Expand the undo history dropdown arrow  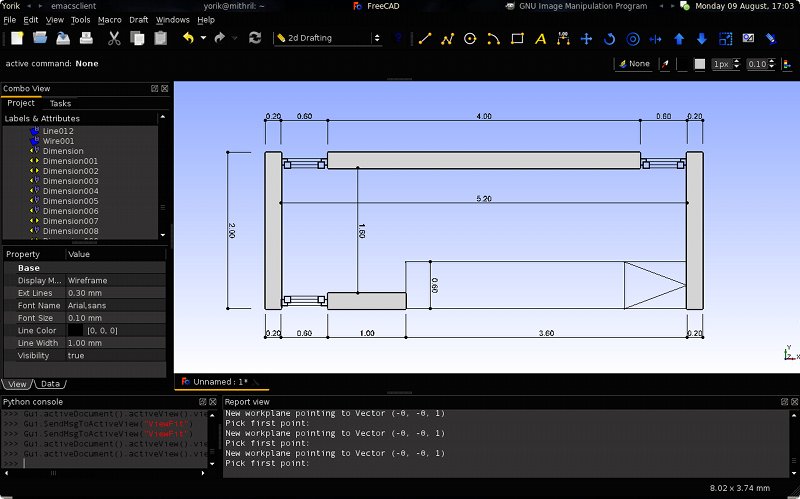[x=203, y=39]
